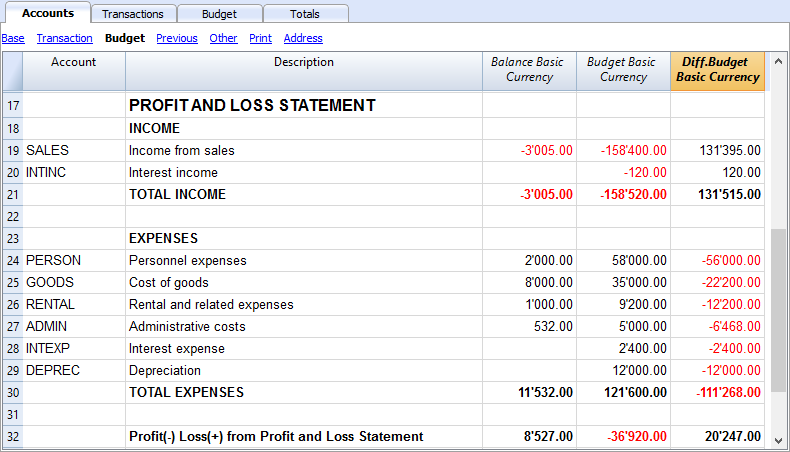790x452 pixels.
Task: Select the SALES account cell
Action: point(74,151)
